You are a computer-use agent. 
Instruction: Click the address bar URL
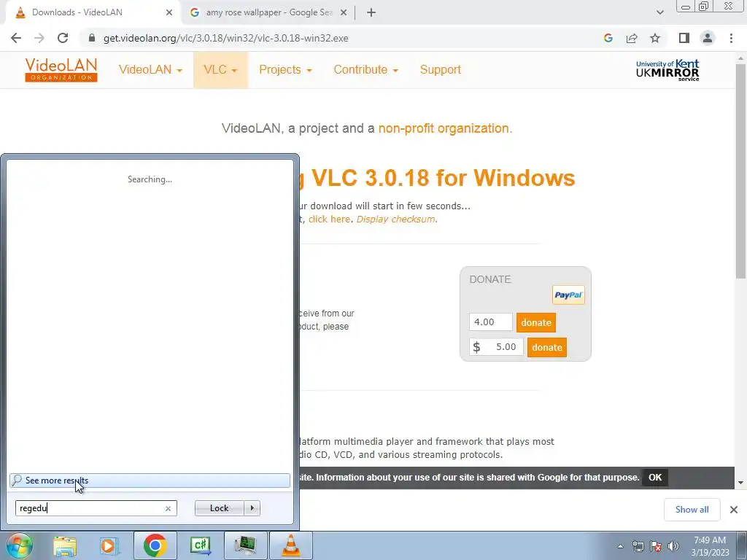226,38
